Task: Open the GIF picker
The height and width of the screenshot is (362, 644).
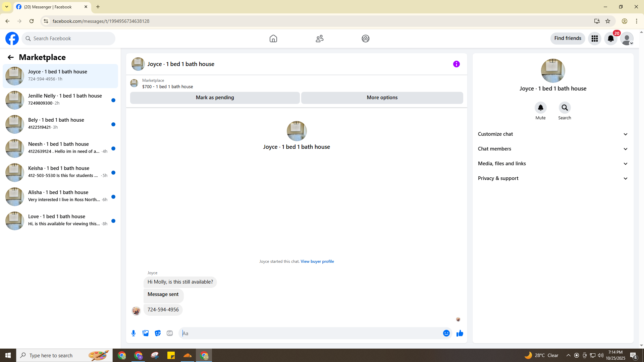Action: coord(170,333)
